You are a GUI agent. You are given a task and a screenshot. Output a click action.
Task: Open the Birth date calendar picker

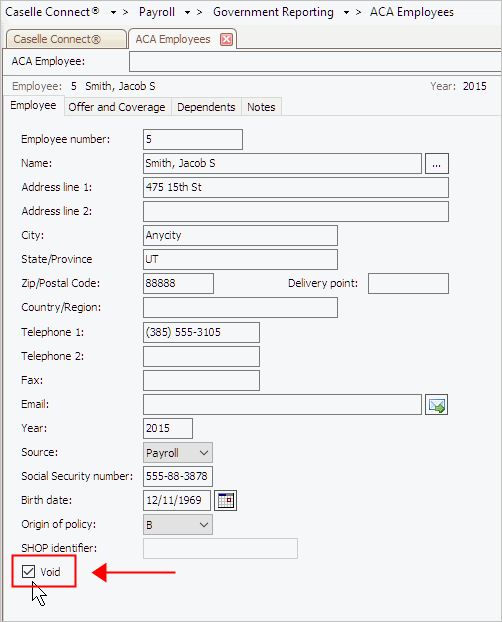225,500
